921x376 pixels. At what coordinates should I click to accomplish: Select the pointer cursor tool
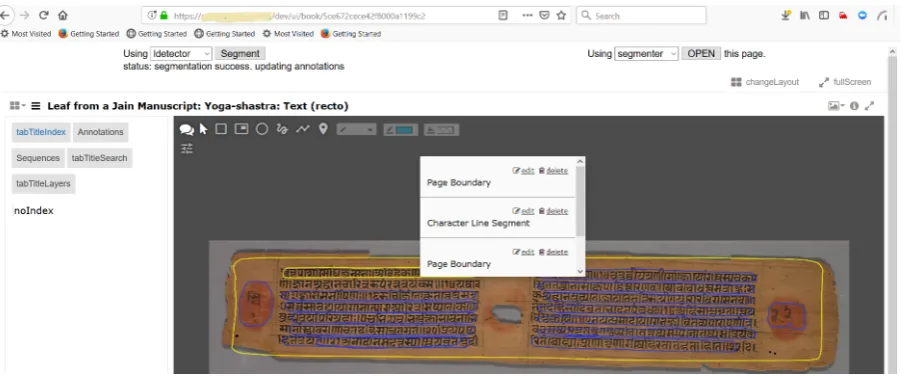point(203,129)
